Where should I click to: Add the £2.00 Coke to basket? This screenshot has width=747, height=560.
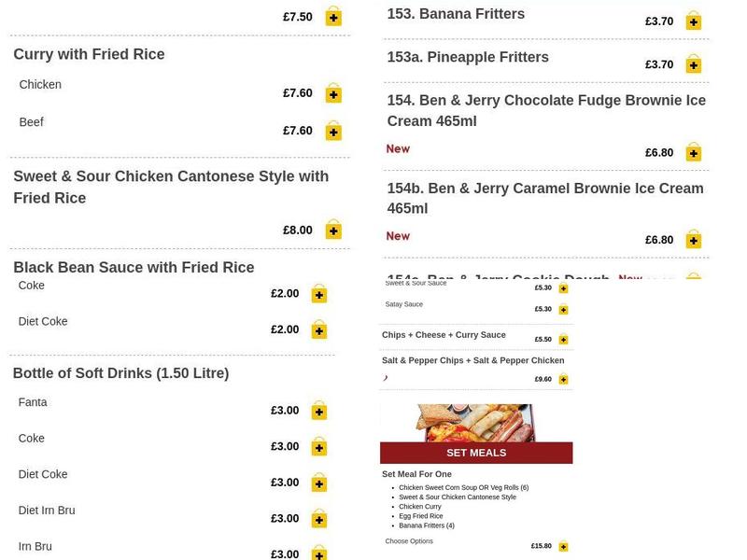(319, 294)
